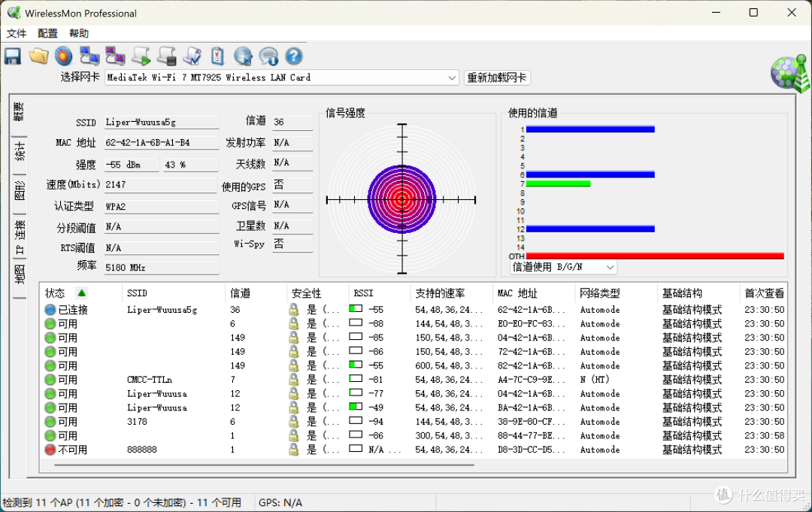Viewport: 812px width, 512px height.
Task: Stop logging via the black square scroll icon
Action: click(x=167, y=56)
